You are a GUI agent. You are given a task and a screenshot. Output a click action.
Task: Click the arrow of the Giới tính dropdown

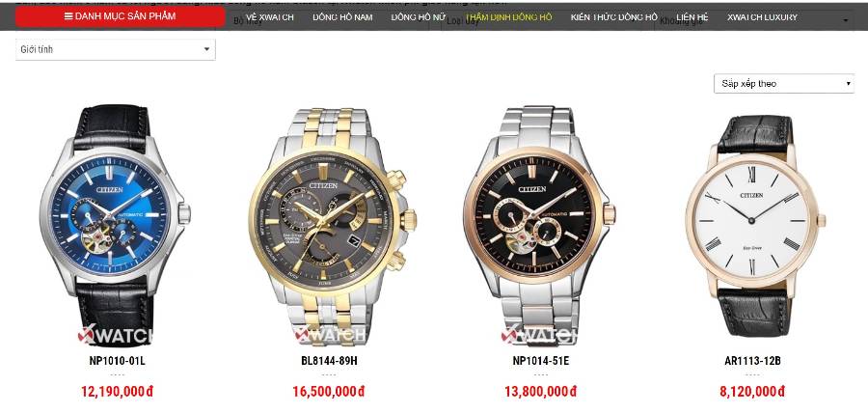(x=206, y=49)
